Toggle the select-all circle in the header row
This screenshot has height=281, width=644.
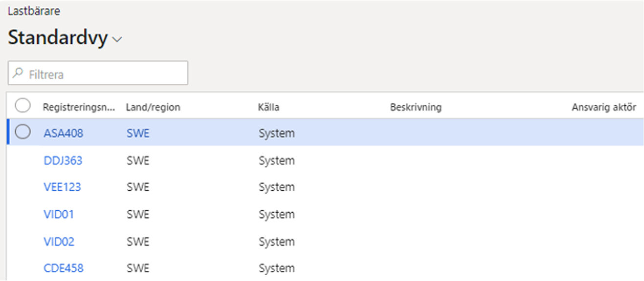tap(22, 105)
